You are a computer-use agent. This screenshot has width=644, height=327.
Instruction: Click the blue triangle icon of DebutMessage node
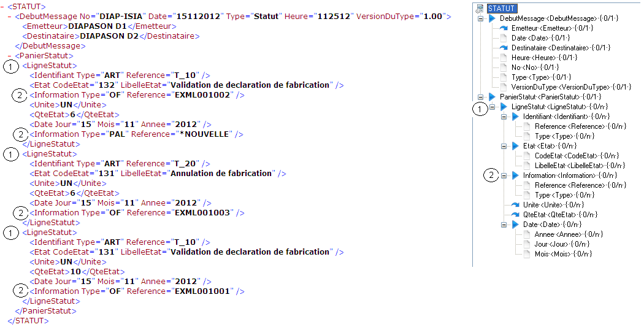(492, 18)
